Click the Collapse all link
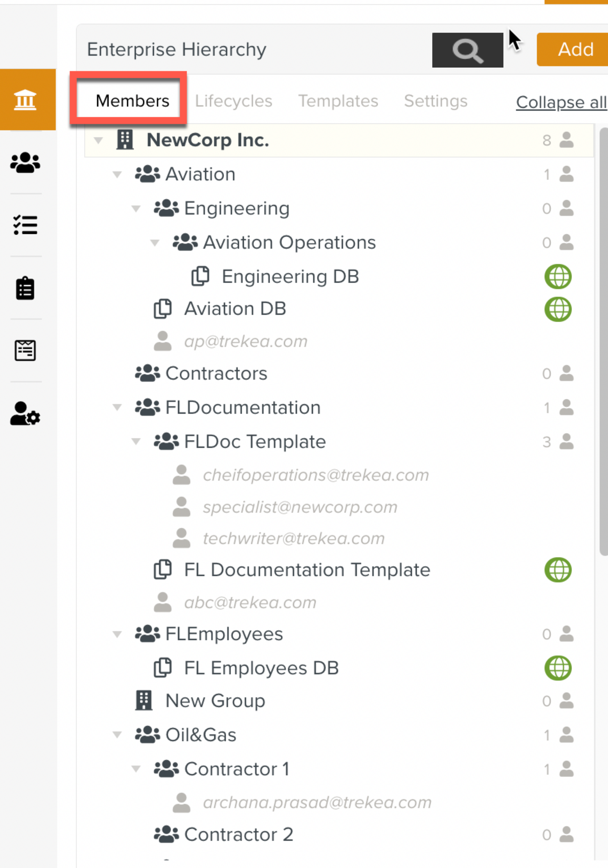This screenshot has height=868, width=608. point(561,102)
